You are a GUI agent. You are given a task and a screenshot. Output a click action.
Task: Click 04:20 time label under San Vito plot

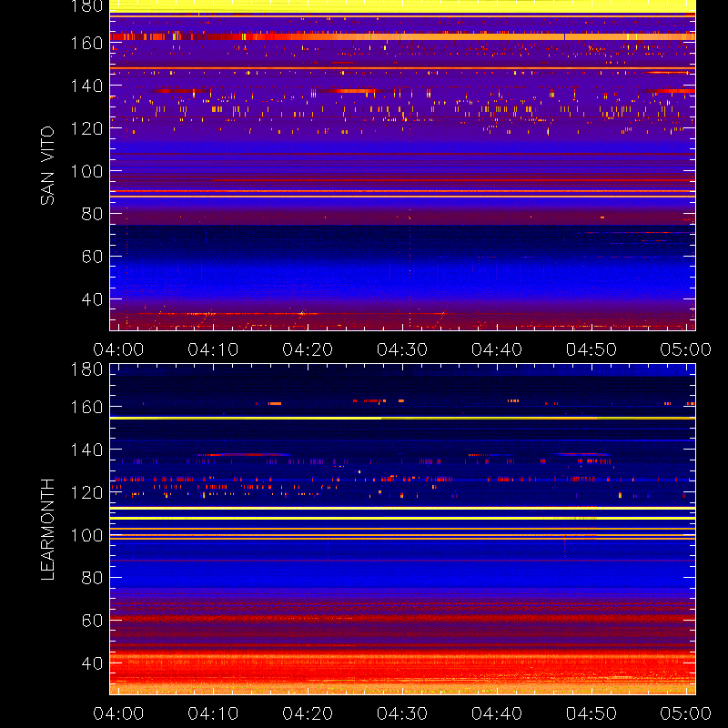click(x=308, y=349)
